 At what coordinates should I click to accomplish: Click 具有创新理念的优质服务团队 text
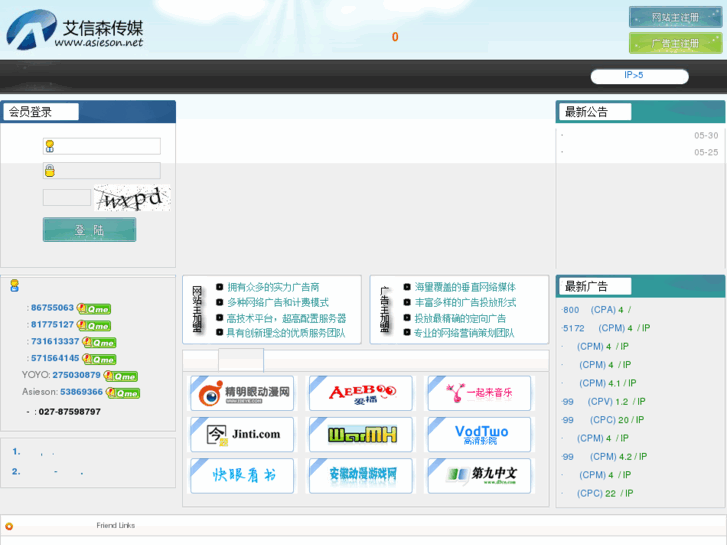pos(286,333)
